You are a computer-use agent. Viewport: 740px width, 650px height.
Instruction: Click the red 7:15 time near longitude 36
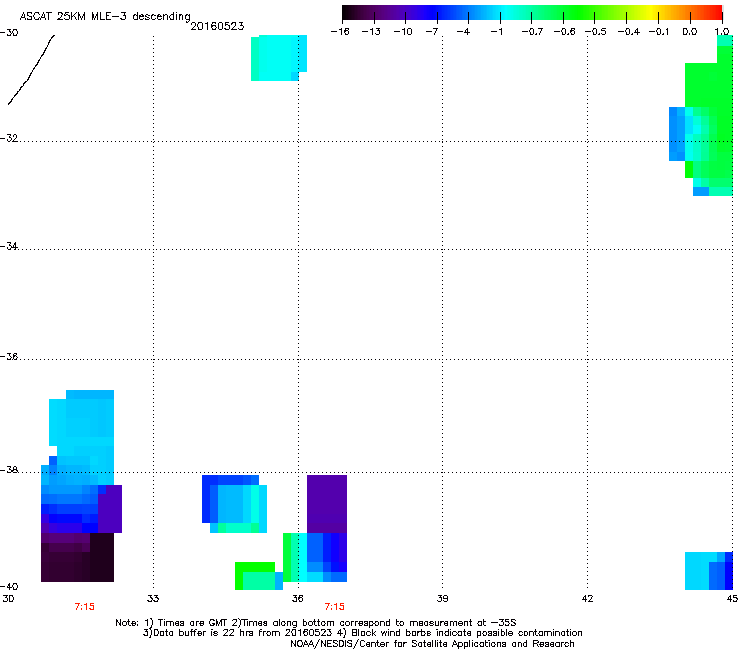tap(335, 607)
